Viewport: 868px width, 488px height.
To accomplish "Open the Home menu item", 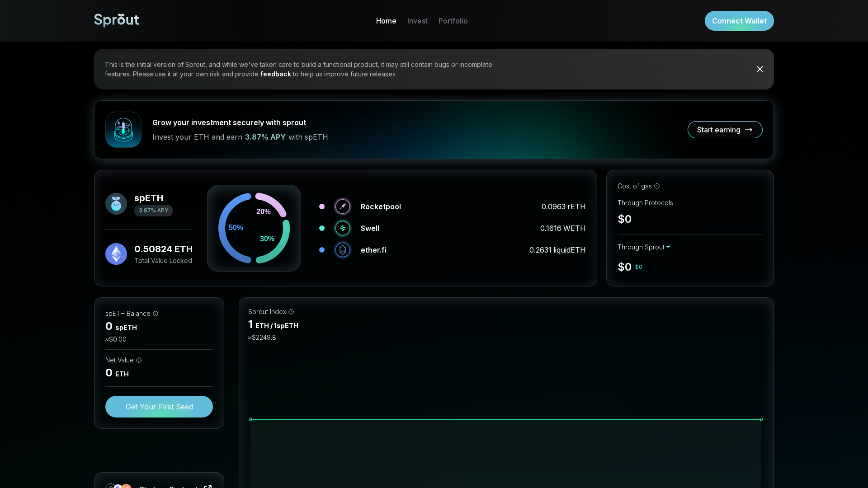I will click(386, 21).
